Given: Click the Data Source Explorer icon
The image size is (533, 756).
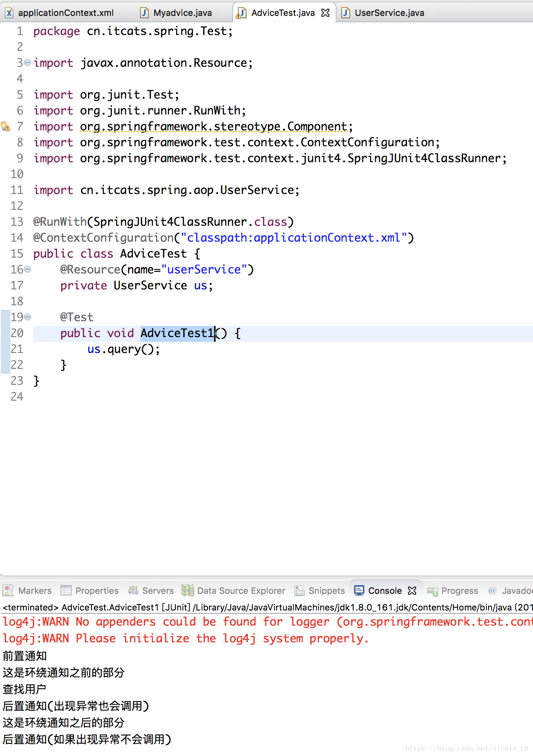Looking at the screenshot, I should [x=187, y=591].
